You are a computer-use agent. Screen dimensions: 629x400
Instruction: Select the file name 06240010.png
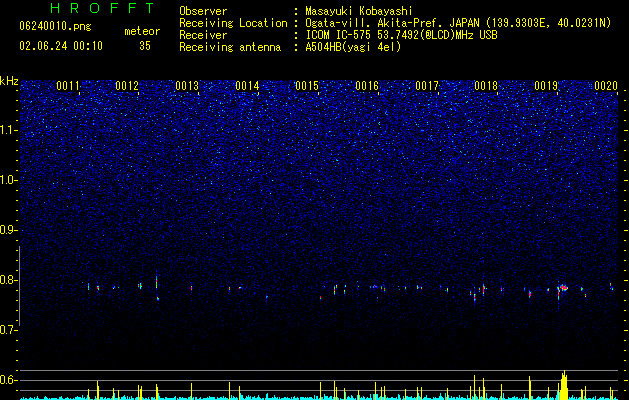click(55, 27)
